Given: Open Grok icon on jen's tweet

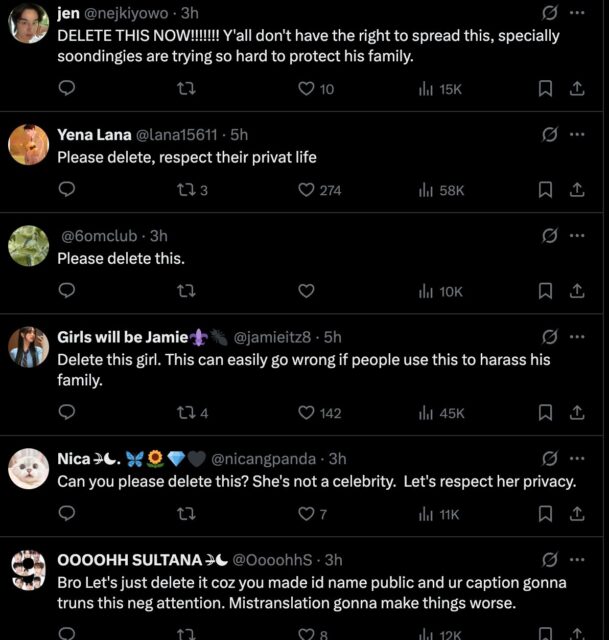Looking at the screenshot, I should pos(549,13).
